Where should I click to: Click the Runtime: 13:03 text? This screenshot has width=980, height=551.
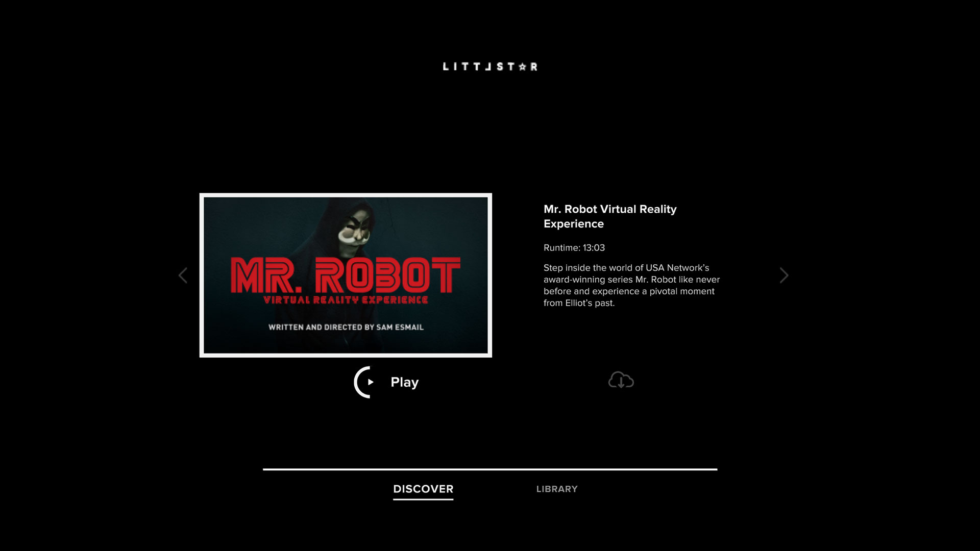574,248
